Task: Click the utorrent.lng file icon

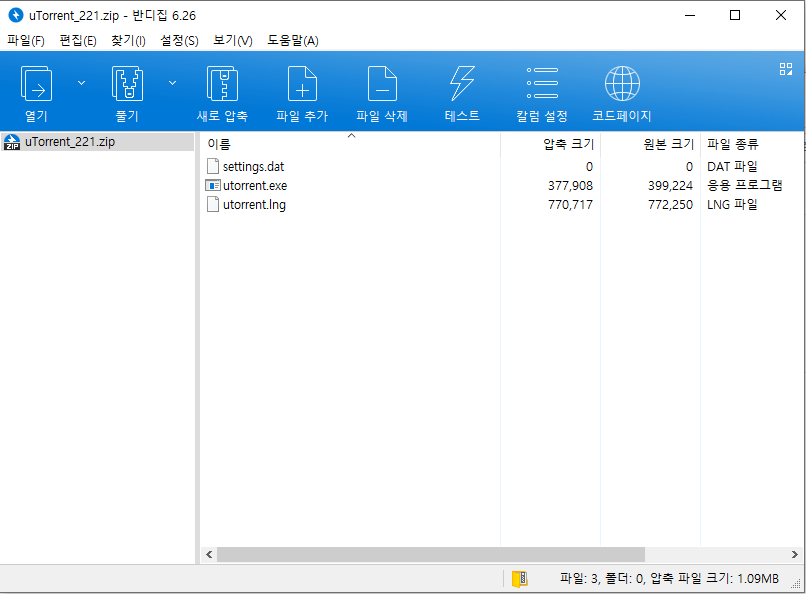Action: [x=213, y=204]
